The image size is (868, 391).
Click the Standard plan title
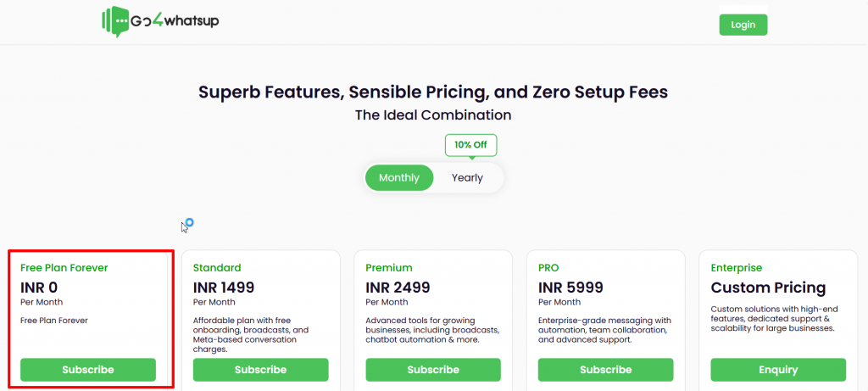(217, 268)
